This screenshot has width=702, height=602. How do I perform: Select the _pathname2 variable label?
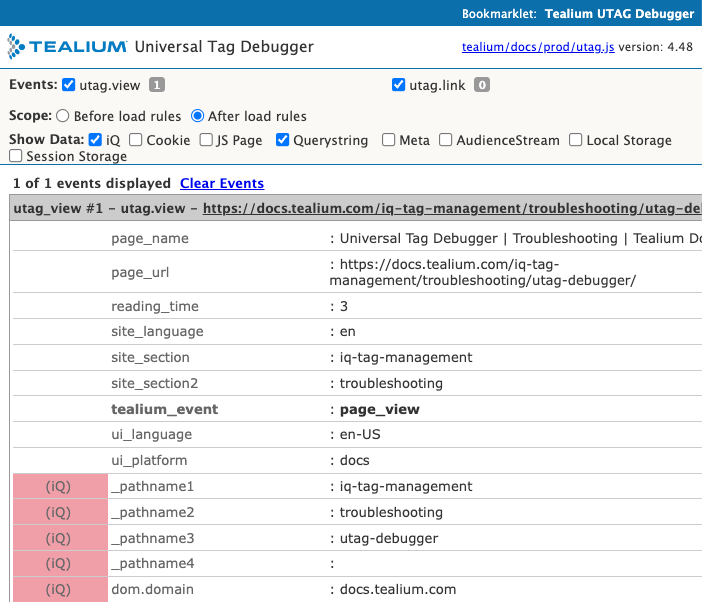[x=153, y=512]
